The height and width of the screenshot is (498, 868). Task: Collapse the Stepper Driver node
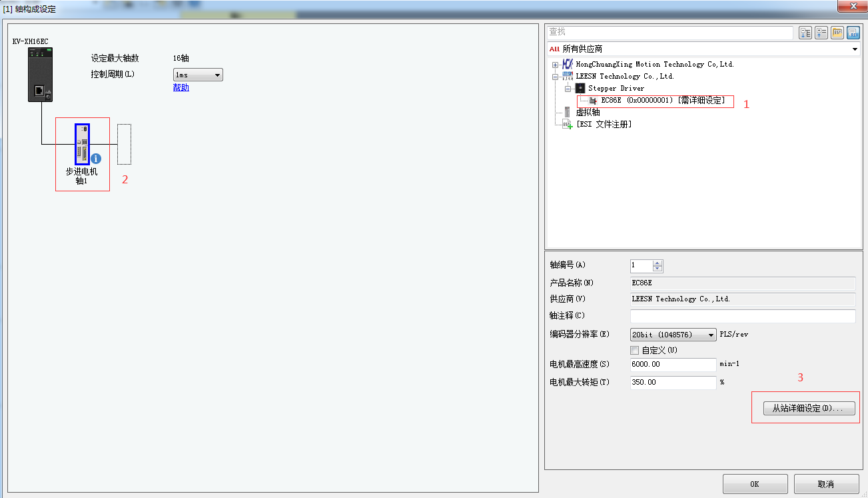[x=568, y=89]
